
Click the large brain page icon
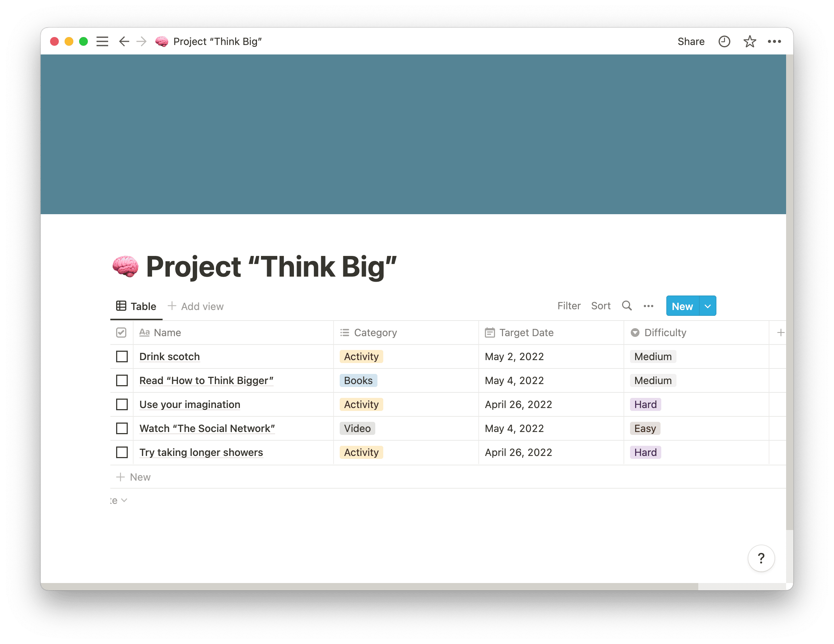(x=125, y=266)
